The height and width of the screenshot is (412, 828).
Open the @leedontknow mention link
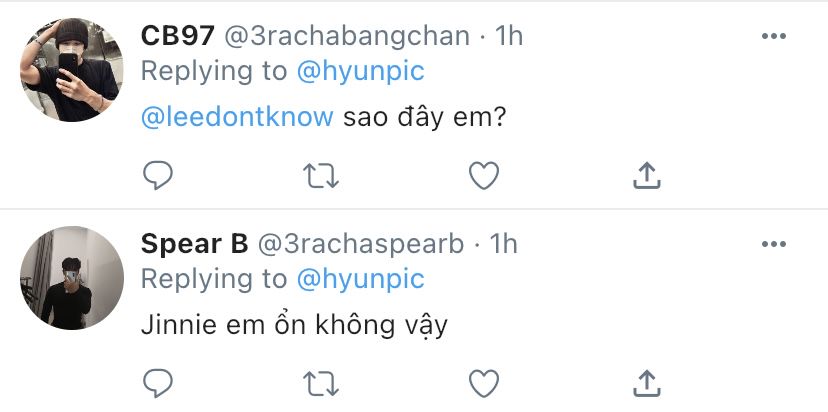pos(237,117)
